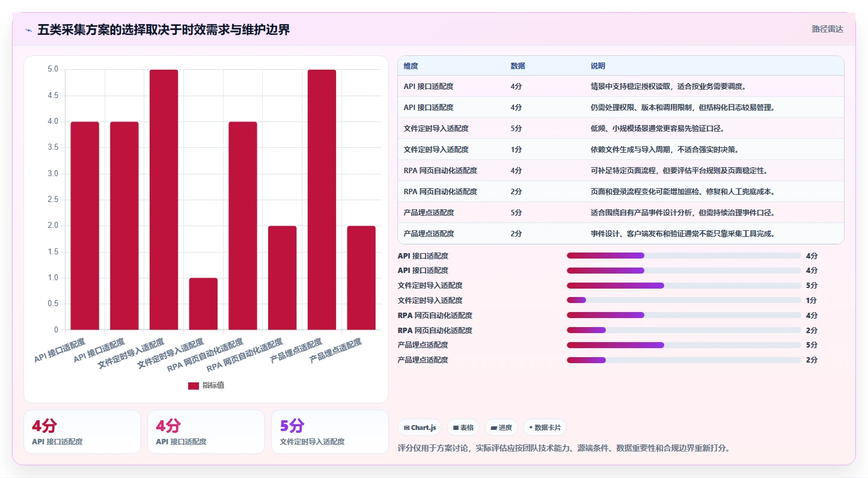The image size is (868, 478).
Task: Click the footer note starting with 评分仅用于方案讨论
Action: (x=564, y=448)
